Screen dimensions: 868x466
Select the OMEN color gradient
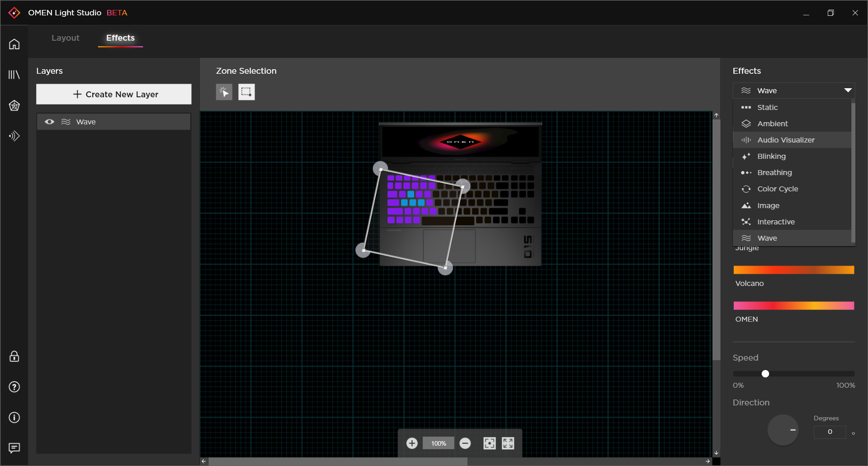pyautogui.click(x=794, y=305)
